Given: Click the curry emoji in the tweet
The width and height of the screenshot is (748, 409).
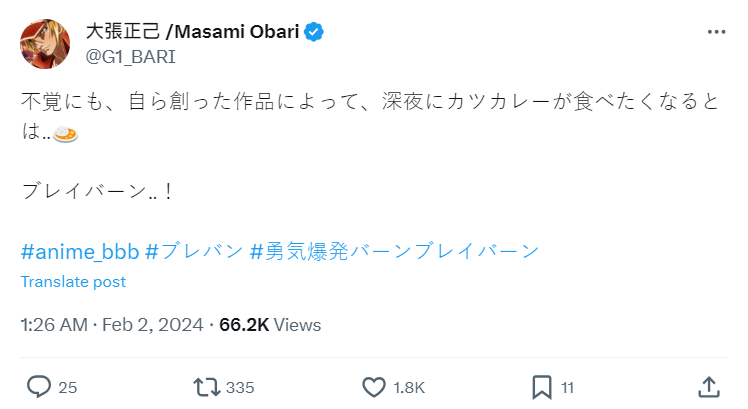Looking at the screenshot, I should point(66,135).
